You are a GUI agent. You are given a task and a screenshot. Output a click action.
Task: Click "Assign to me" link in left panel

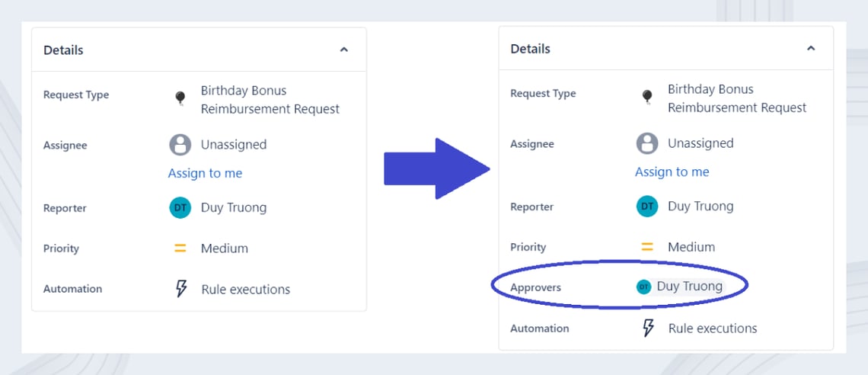[x=205, y=173]
